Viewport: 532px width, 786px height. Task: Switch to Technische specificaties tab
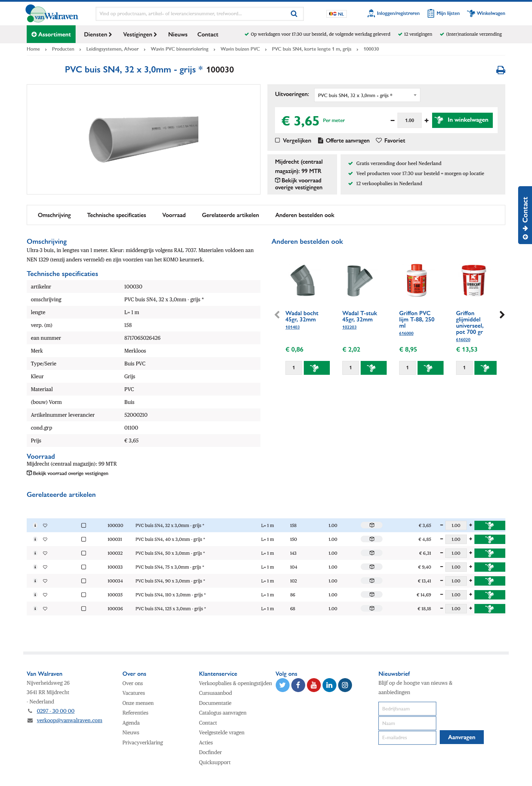[x=117, y=215]
